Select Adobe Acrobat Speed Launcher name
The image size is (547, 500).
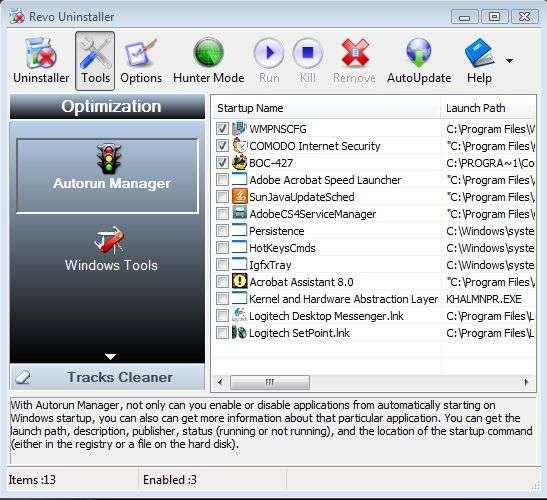coord(325,180)
